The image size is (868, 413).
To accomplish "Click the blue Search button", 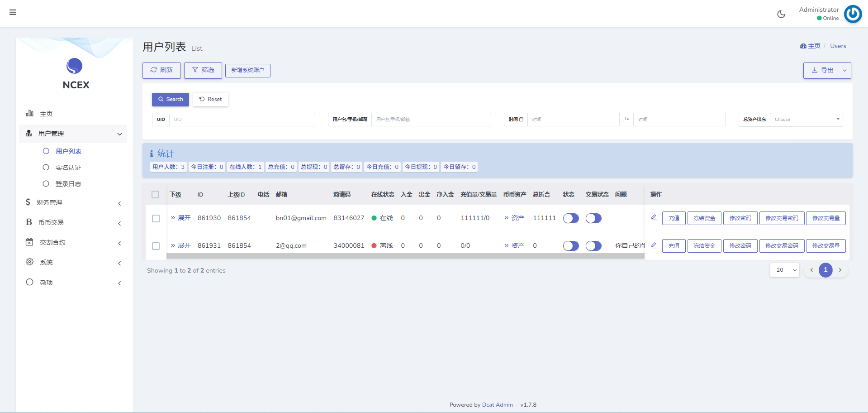I will [x=171, y=99].
